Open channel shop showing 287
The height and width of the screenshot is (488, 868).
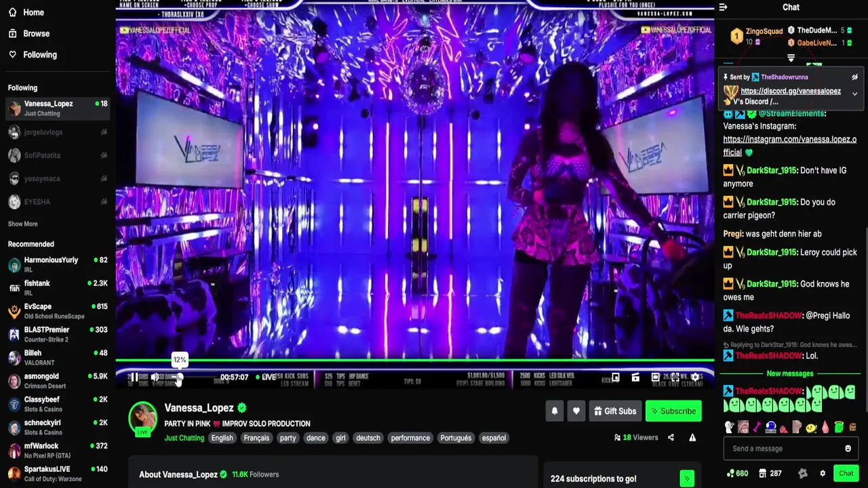coord(770,473)
